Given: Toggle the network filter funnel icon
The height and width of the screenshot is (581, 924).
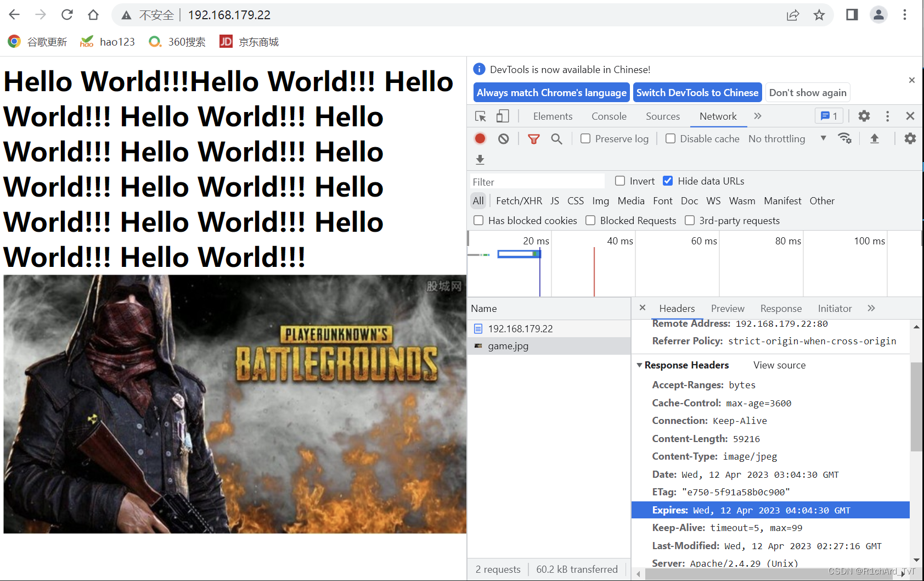Looking at the screenshot, I should (533, 139).
